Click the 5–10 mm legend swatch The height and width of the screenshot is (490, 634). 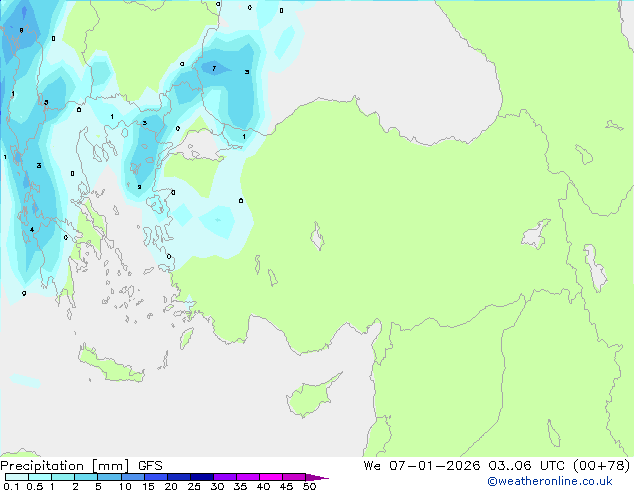tap(109, 477)
